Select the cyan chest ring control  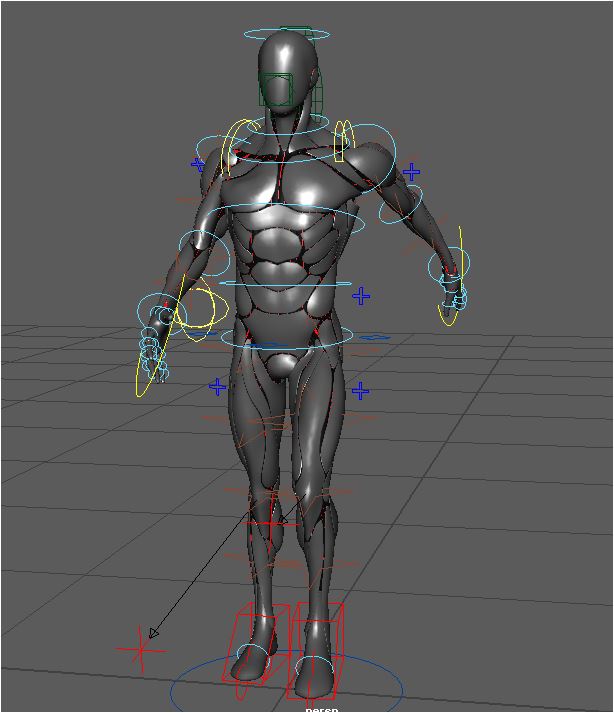[287, 218]
